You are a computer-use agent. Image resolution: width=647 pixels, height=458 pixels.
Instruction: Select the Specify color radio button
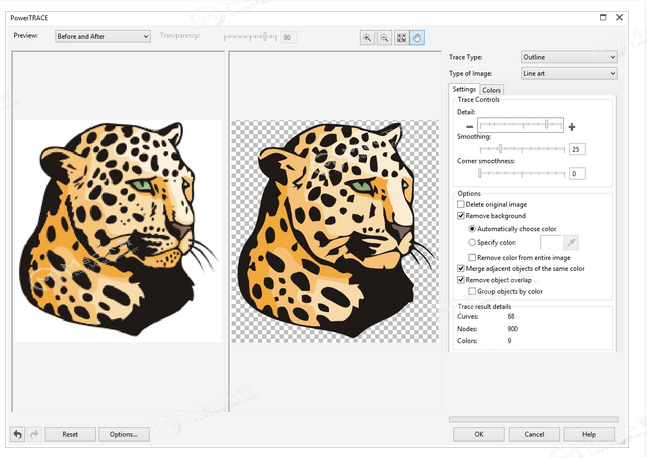472,242
